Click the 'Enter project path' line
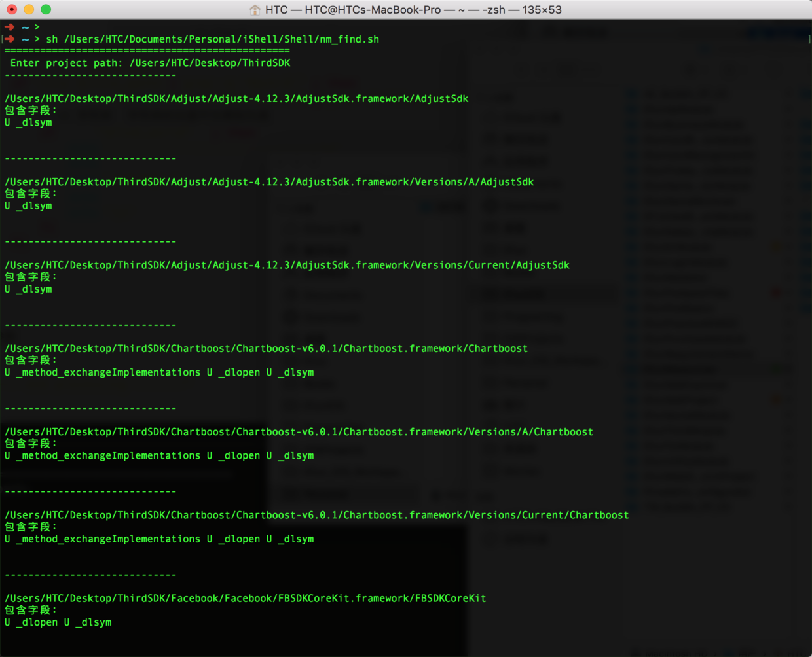812x657 pixels. click(150, 63)
